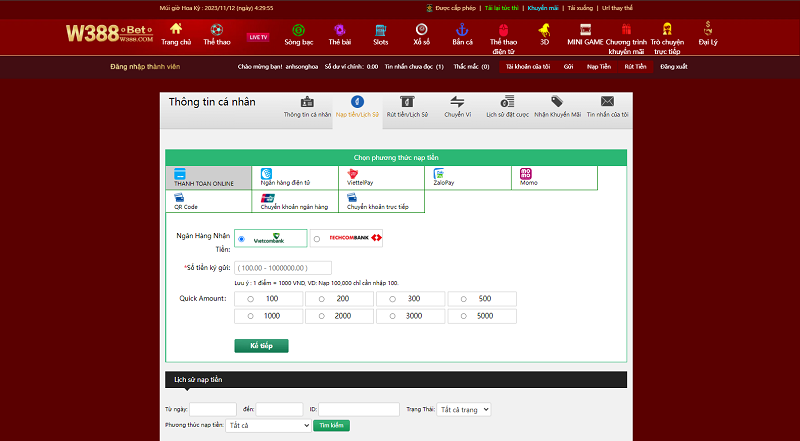Viewport: 800px width, 441px height.
Task: Click Tải lại tức thì link
Action: [x=502, y=8]
